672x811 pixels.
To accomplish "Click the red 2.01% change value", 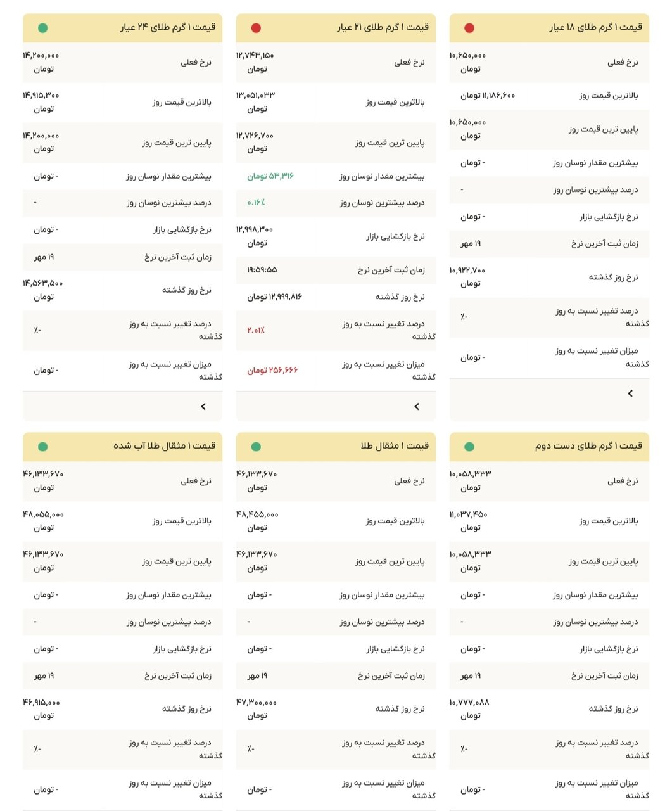I will (x=256, y=330).
